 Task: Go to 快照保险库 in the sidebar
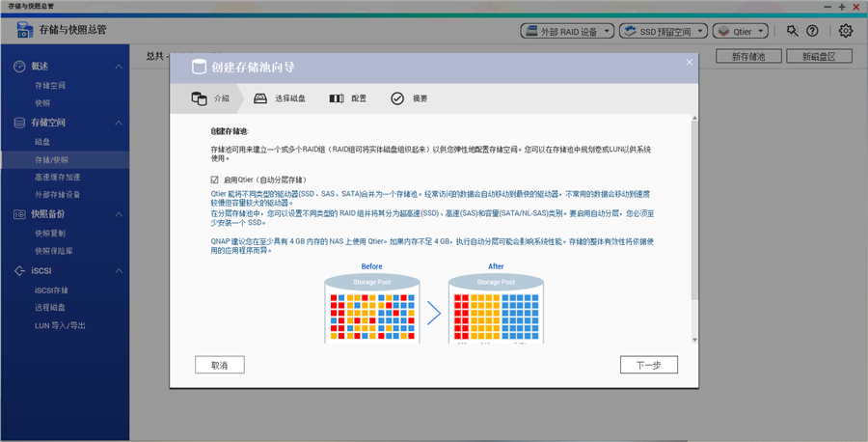click(x=55, y=250)
